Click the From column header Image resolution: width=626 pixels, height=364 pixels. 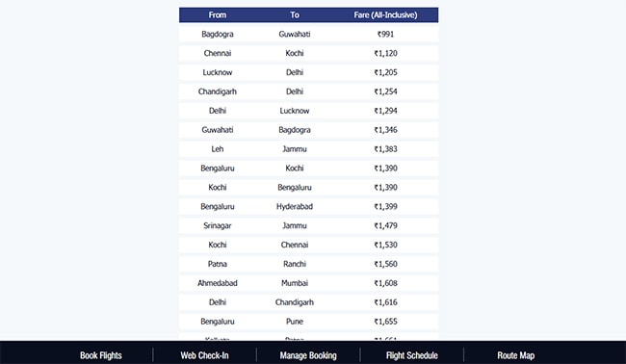pyautogui.click(x=218, y=15)
